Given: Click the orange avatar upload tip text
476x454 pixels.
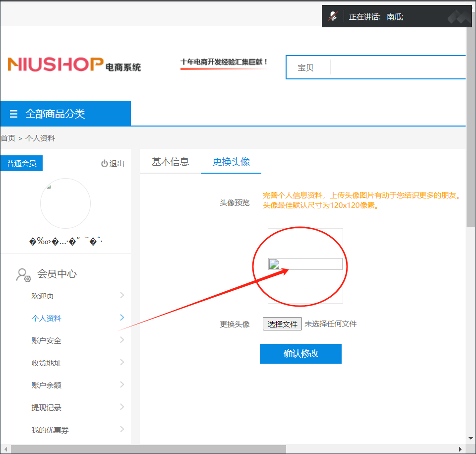Looking at the screenshot, I should [x=361, y=200].
